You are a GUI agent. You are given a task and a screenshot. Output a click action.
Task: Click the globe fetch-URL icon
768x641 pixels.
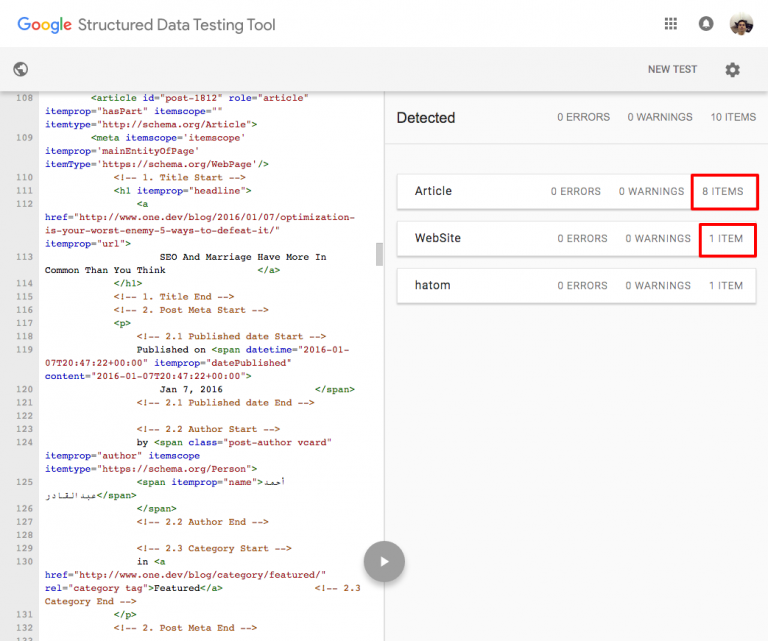pyautogui.click(x=21, y=69)
